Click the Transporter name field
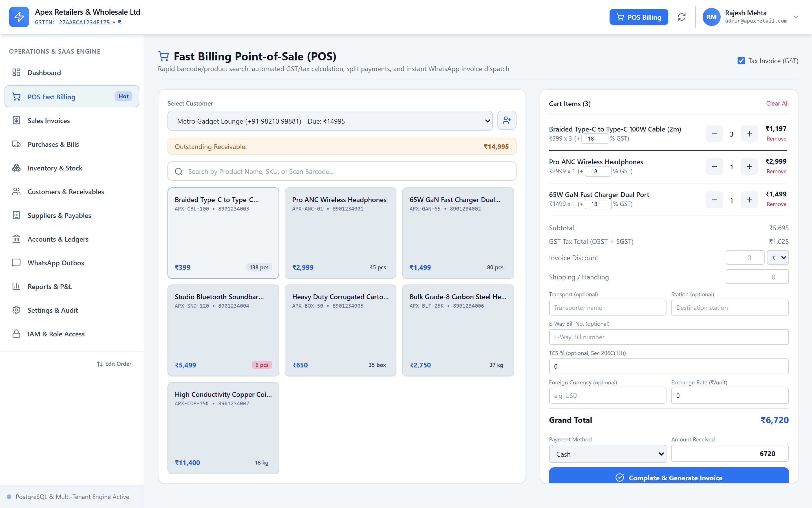This screenshot has height=508, width=812. [607, 308]
